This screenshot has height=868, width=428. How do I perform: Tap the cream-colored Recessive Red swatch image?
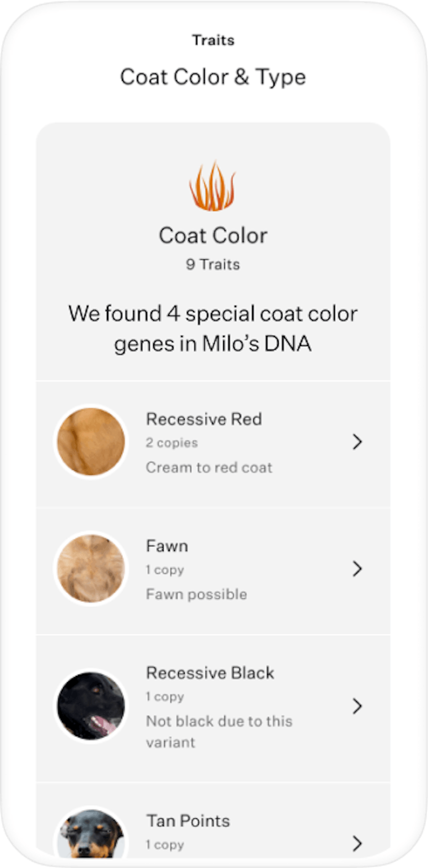pyautogui.click(x=90, y=442)
